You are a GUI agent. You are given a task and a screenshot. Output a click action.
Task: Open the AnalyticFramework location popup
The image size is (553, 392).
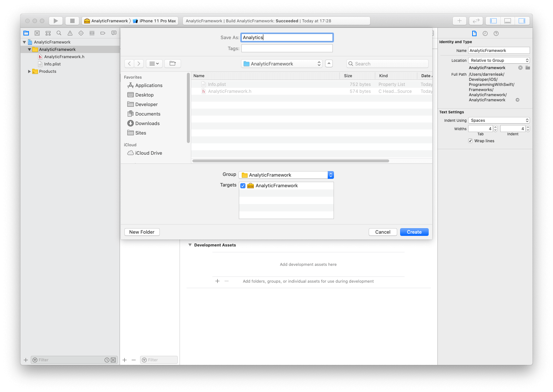coord(282,64)
